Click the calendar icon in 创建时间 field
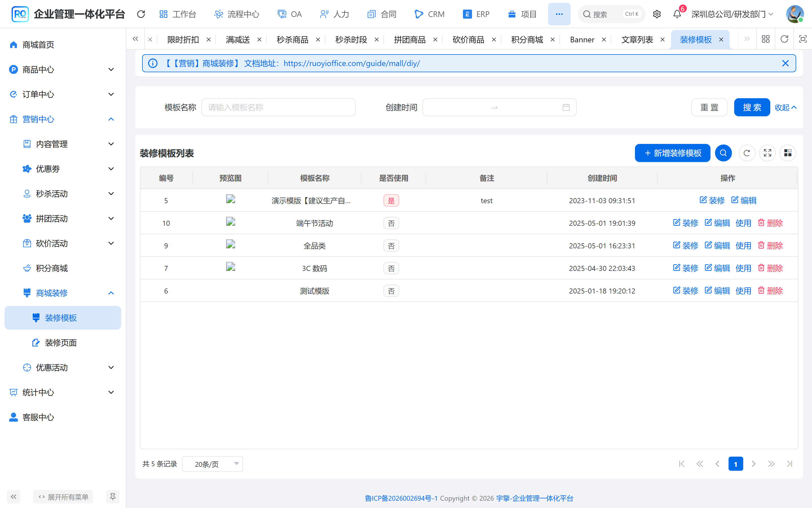Screen dimensions: 812x508 point(566,108)
